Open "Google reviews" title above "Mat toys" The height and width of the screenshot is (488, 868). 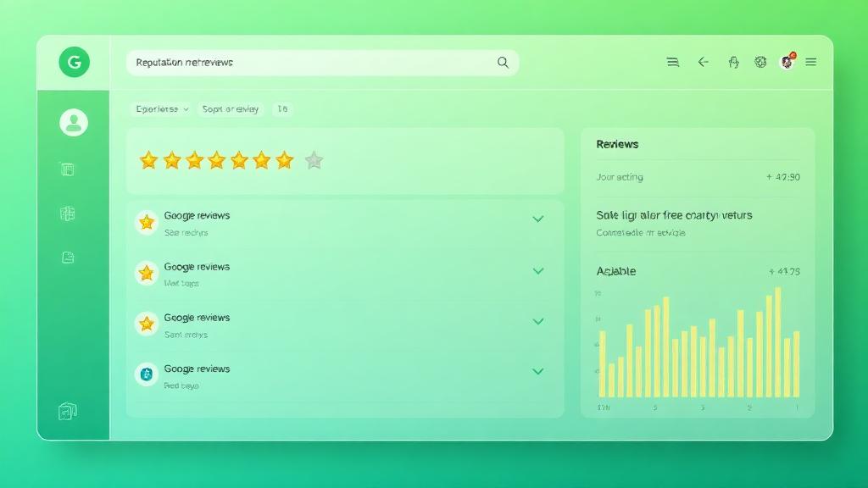(x=197, y=267)
